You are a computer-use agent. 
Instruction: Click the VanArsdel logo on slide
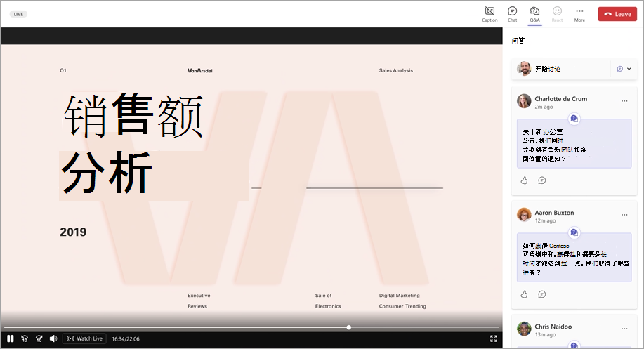tap(200, 71)
